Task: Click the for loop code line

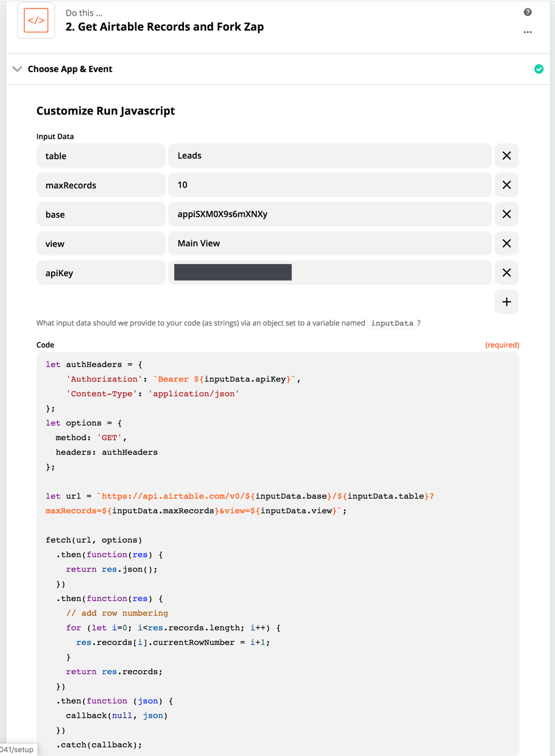Action: [x=173, y=627]
